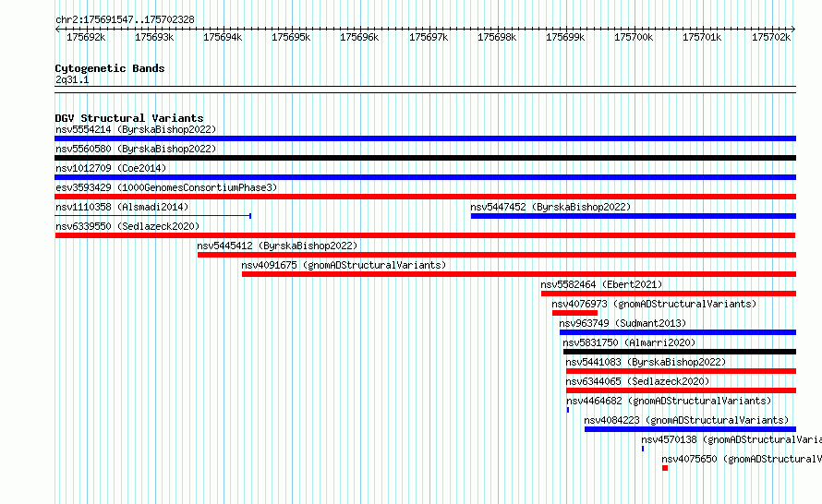Click thin blue line of nsv1110358
The height and width of the screenshot is (504, 822).
click(153, 216)
